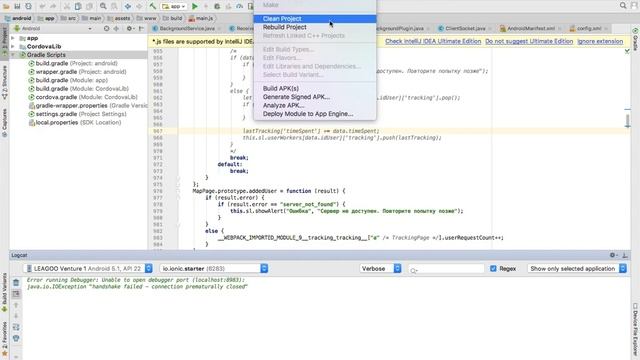
Task: Open the io.ionic.starter process dropdown
Action: (214, 268)
